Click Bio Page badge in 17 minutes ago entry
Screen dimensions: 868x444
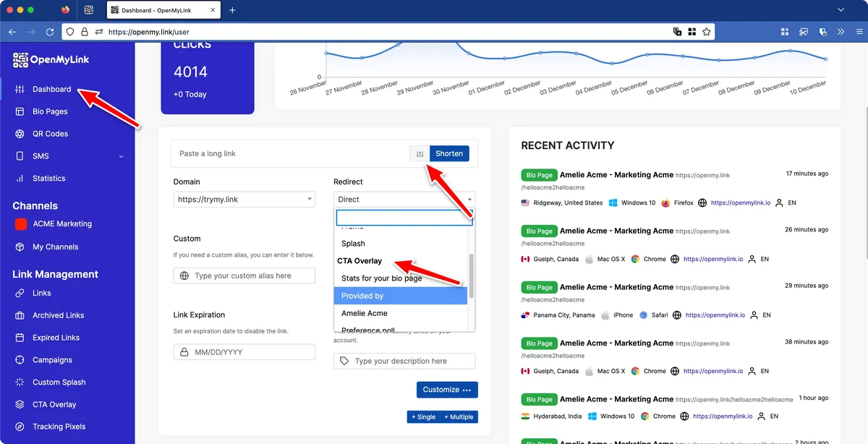click(539, 175)
